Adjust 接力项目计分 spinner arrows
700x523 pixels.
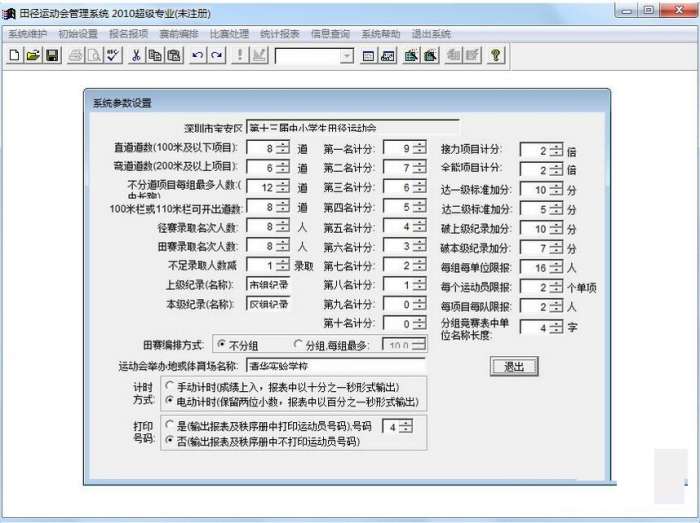coord(556,150)
